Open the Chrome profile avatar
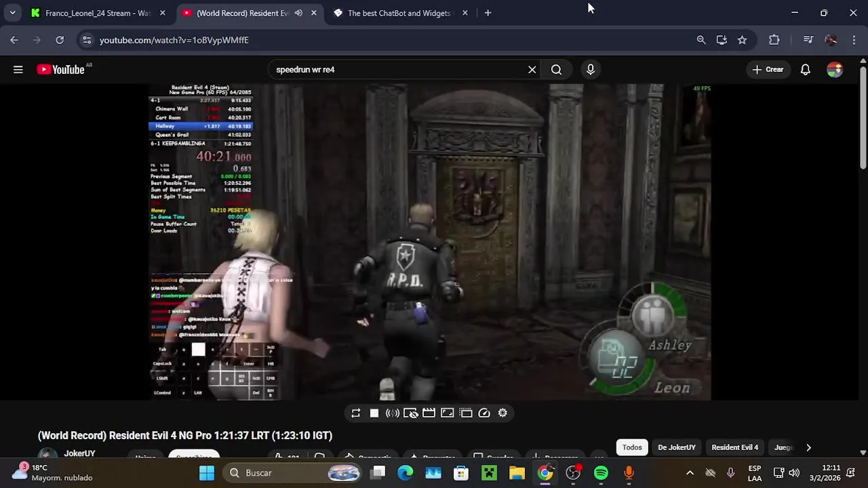This screenshot has width=868, height=488. pyautogui.click(x=831, y=40)
